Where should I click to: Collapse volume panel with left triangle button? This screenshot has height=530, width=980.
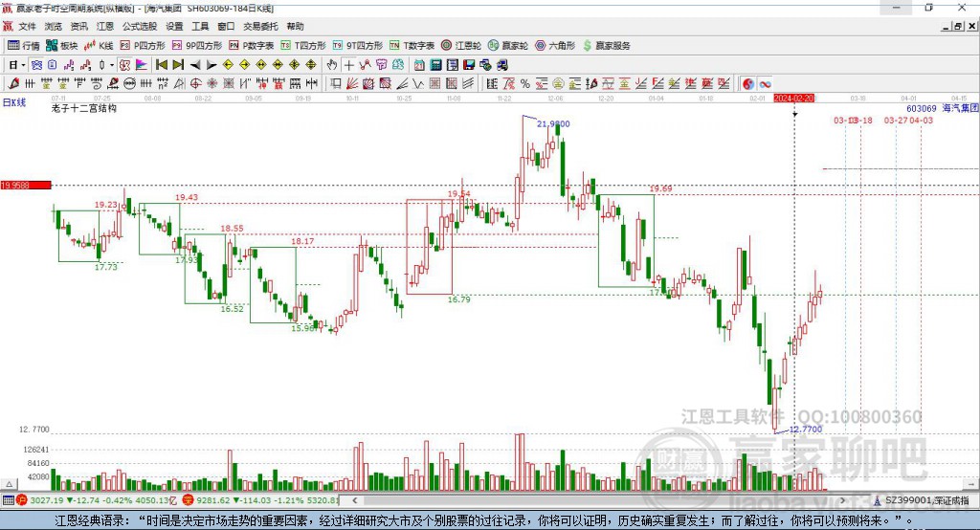(x=10, y=484)
